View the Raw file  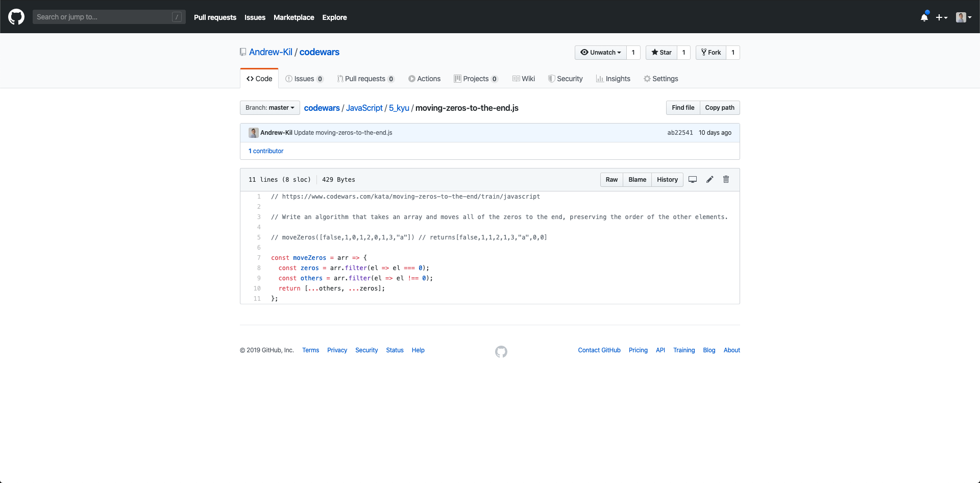(x=611, y=180)
